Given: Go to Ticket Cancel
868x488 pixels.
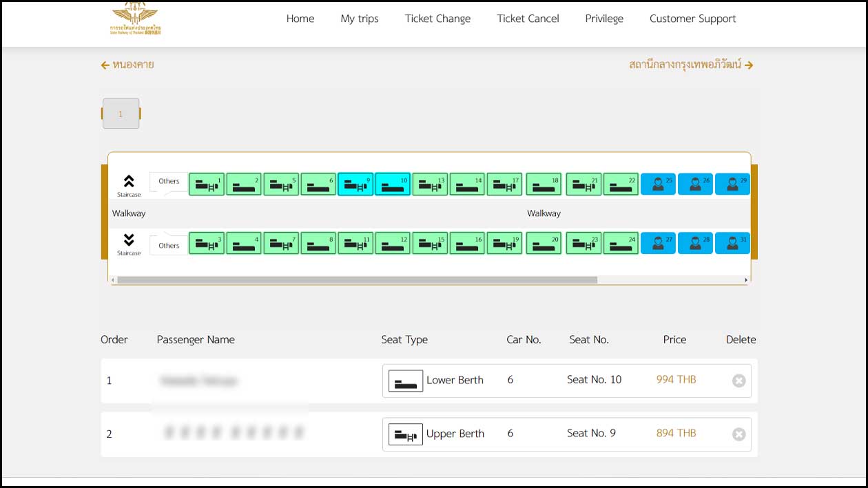Looking at the screenshot, I should 528,19.
